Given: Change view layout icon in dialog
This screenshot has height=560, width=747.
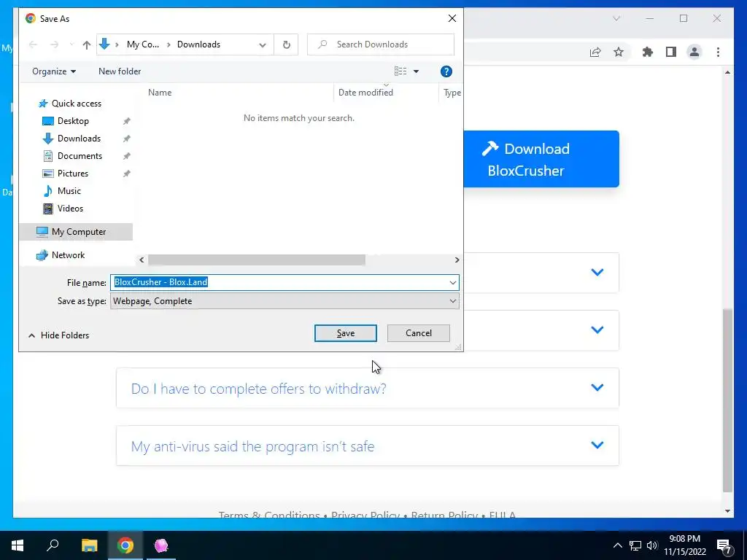Looking at the screenshot, I should click(x=400, y=71).
